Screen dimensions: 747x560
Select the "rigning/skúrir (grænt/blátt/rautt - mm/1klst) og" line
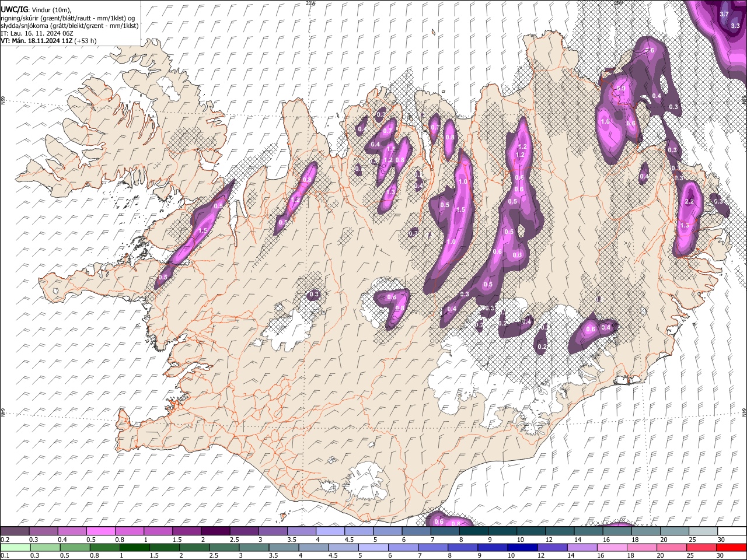click(x=68, y=18)
